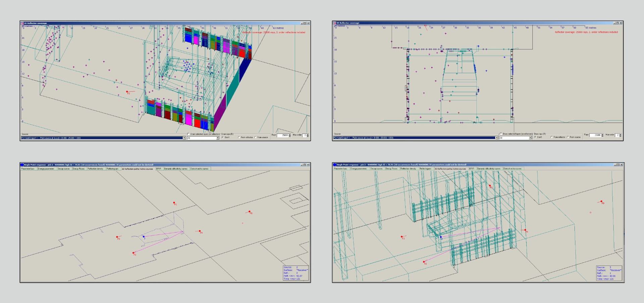
Task: Click the Single Point response title bar icon
Action: point(22,165)
